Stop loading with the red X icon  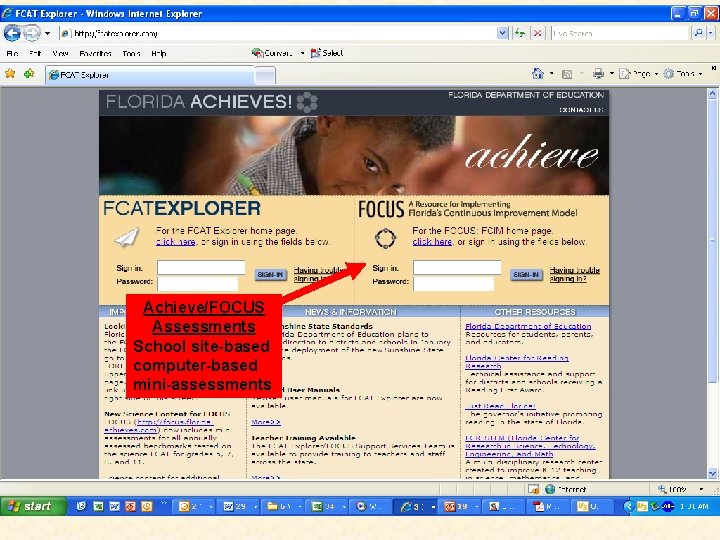point(537,33)
